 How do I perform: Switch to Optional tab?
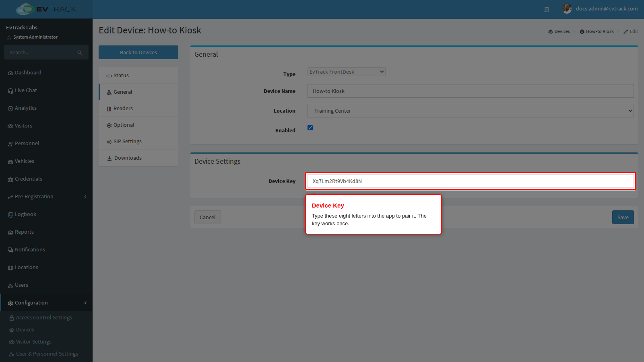[138, 125]
